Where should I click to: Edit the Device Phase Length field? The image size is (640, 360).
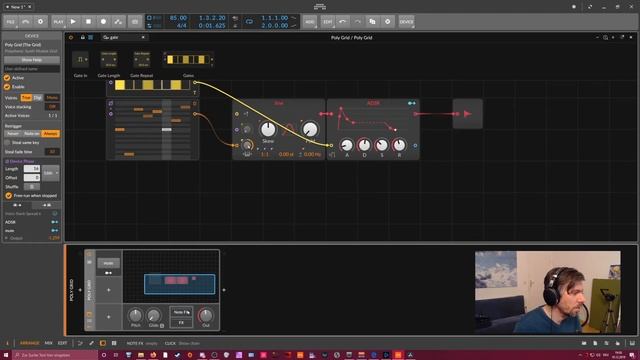pyautogui.click(x=31, y=169)
